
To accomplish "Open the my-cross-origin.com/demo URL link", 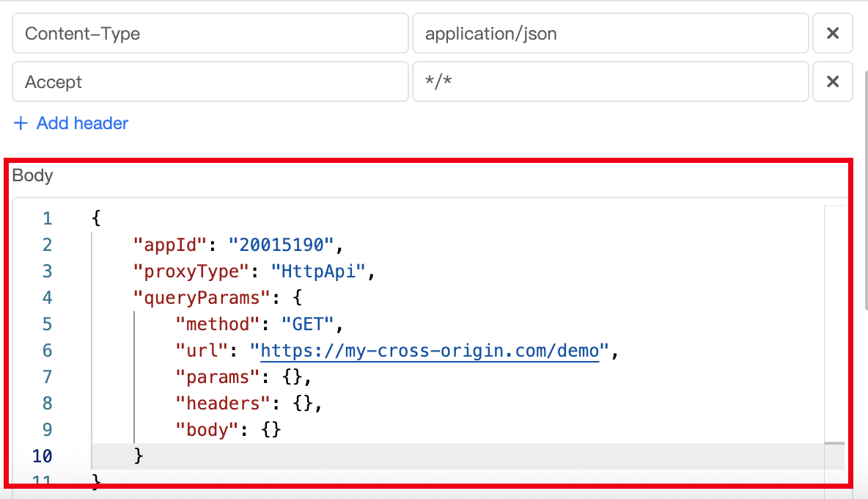I will pos(430,351).
